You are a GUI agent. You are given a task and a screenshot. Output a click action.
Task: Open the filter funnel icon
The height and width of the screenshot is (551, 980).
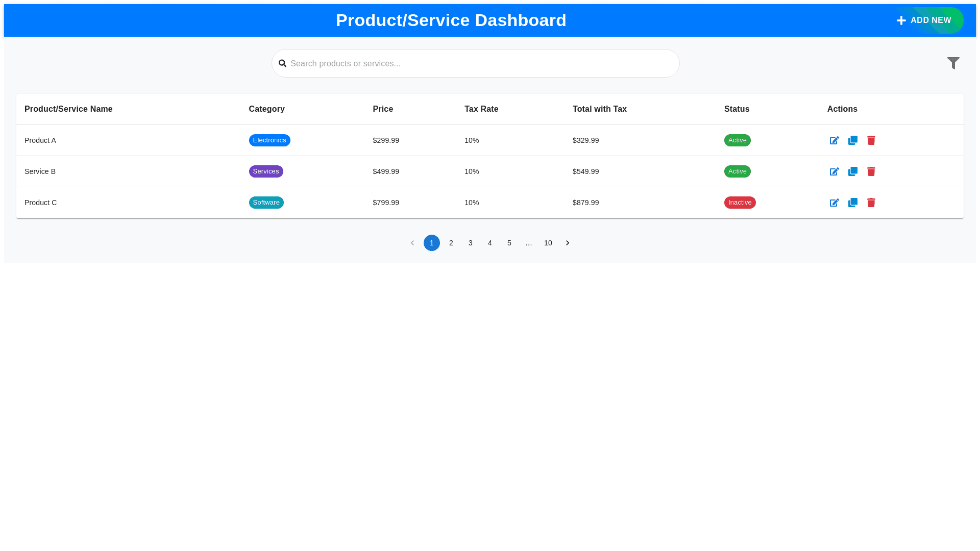click(x=953, y=63)
